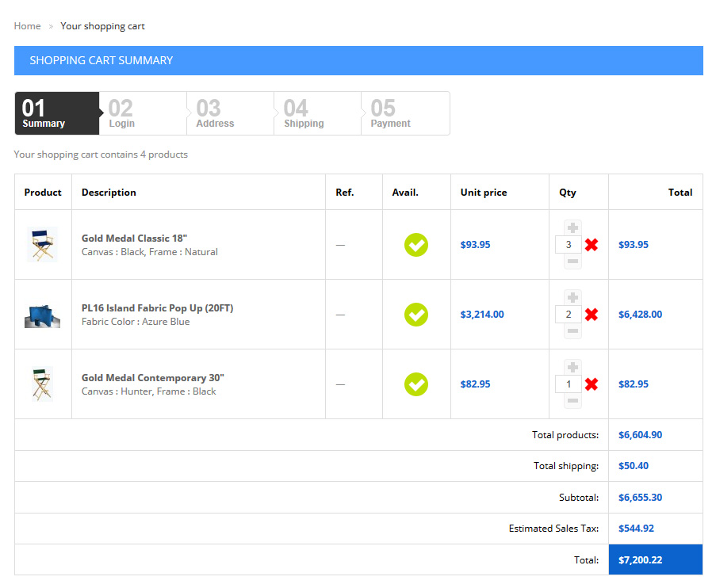Open PL16 Island Fabric Pop Up product page
The image size is (716, 588).
click(157, 307)
